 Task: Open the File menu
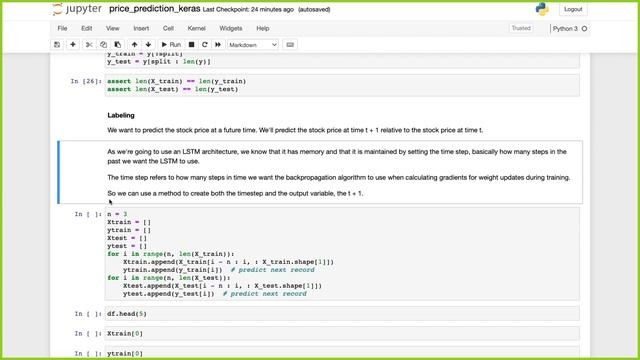(x=62, y=28)
